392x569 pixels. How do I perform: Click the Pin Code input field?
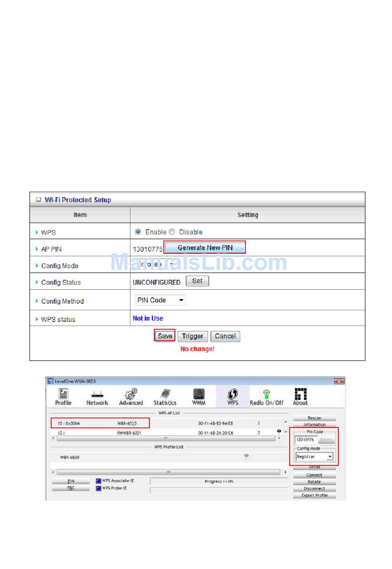coord(306,440)
